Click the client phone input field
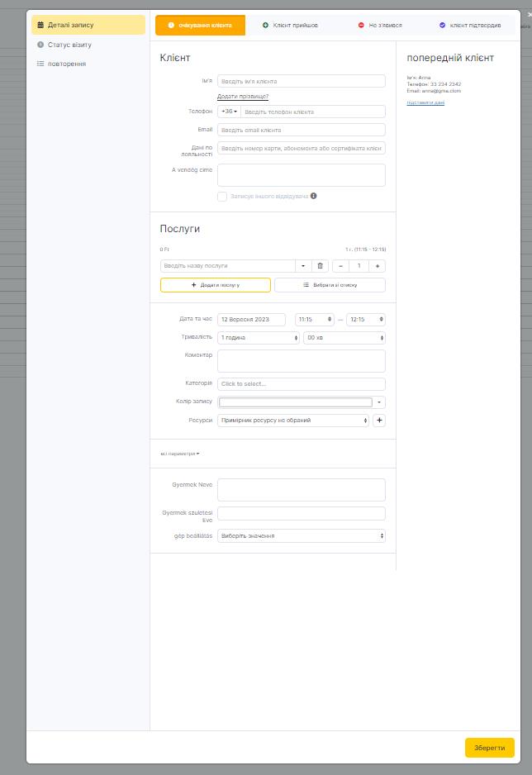 pyautogui.click(x=313, y=112)
